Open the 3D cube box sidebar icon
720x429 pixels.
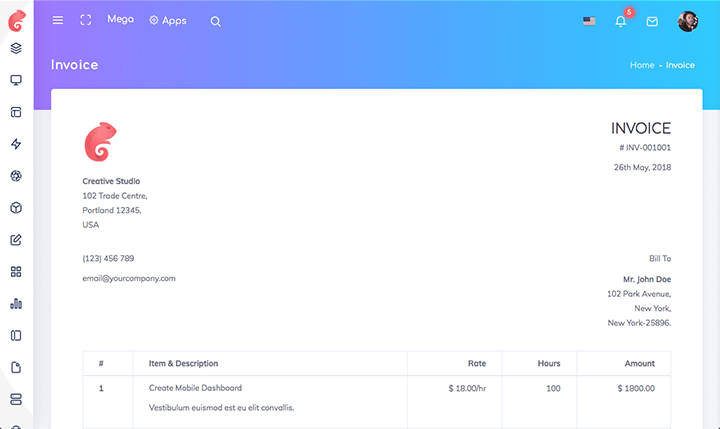pyautogui.click(x=16, y=208)
